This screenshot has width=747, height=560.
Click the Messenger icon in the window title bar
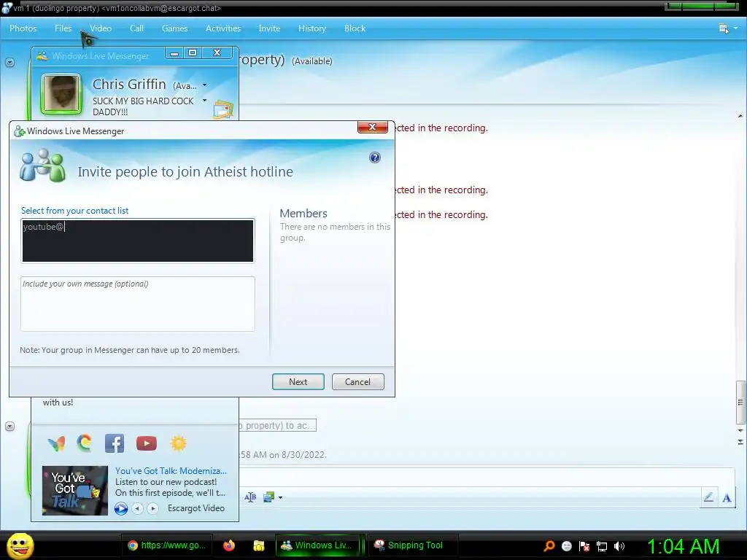[7, 8]
